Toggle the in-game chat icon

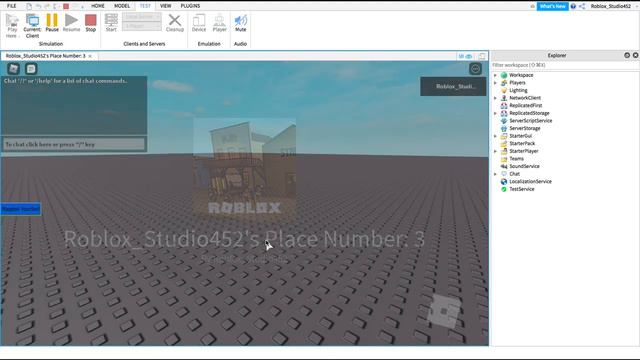[x=31, y=69]
